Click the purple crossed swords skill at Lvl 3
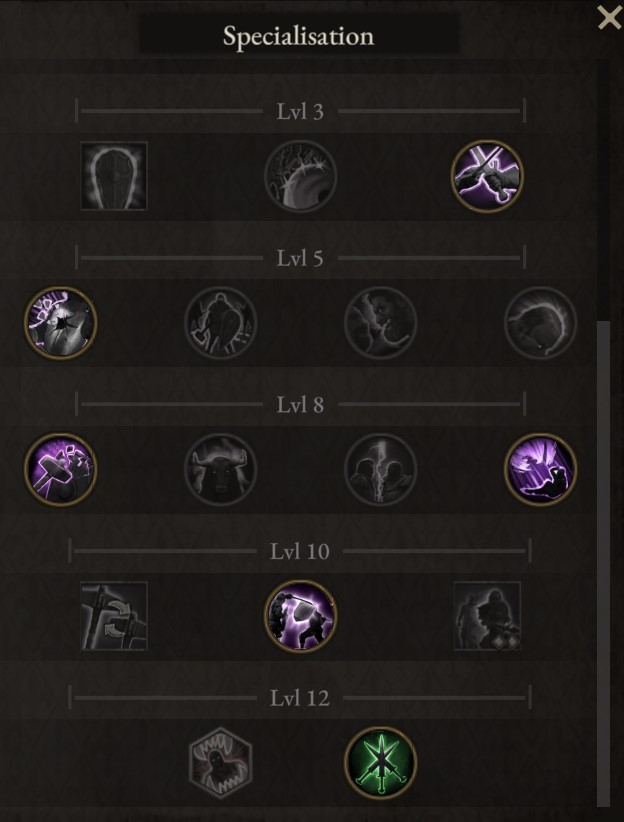The image size is (624, 822). [x=487, y=176]
